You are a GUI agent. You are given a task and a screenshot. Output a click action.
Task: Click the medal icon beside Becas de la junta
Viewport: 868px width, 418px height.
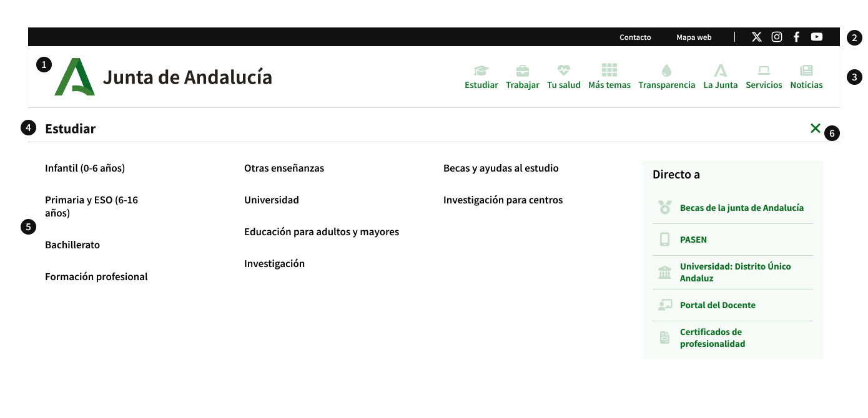[x=664, y=208]
